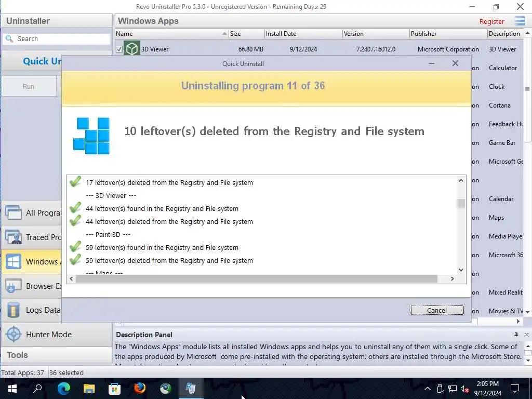Viewport: 532px width, 399px height.
Task: Sort by Size column
Action: 247,34
